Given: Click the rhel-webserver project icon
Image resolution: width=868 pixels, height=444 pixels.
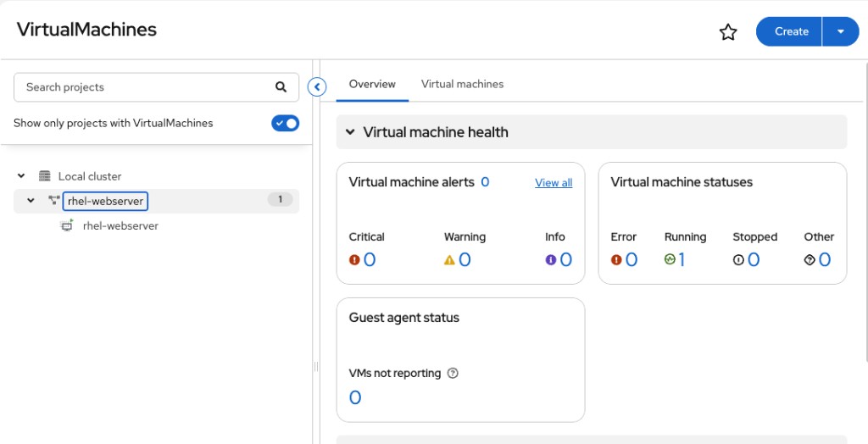Looking at the screenshot, I should [x=53, y=201].
